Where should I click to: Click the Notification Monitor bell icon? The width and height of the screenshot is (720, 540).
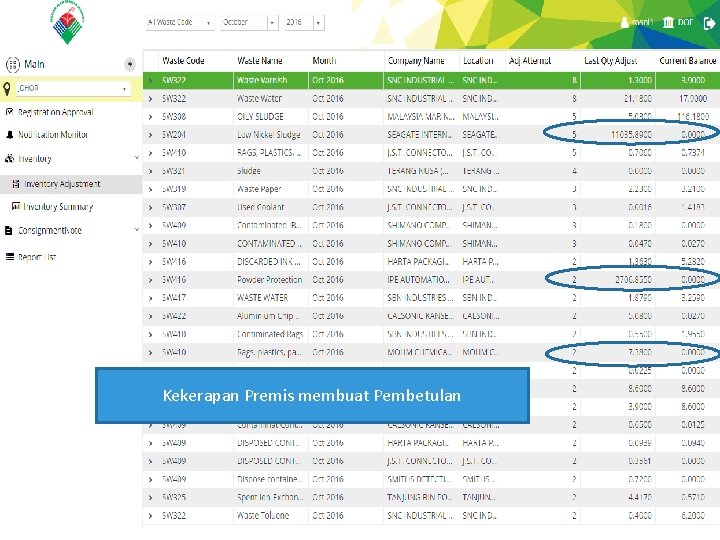(x=9, y=135)
